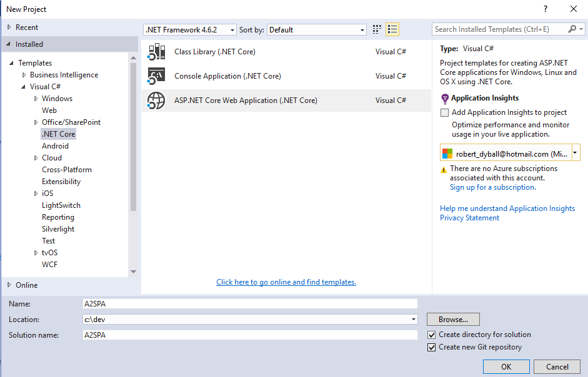Viewport: 588px width, 377px height.
Task: Select ASP.NET Core Web Application template
Action: click(286, 100)
